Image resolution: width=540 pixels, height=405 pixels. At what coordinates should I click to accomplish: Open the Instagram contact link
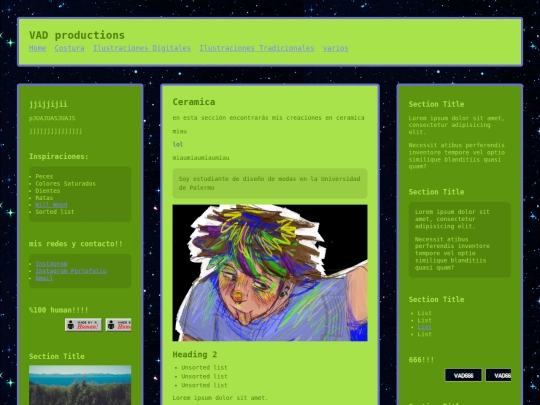point(51,264)
